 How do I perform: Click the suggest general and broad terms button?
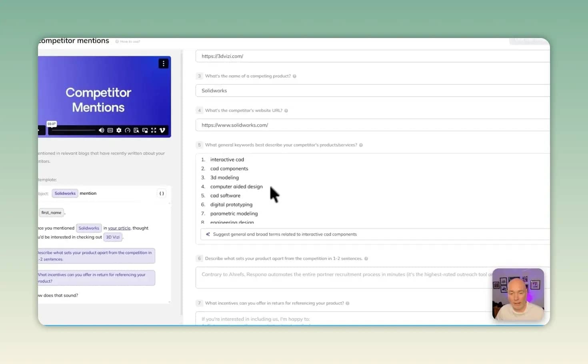pos(375,234)
